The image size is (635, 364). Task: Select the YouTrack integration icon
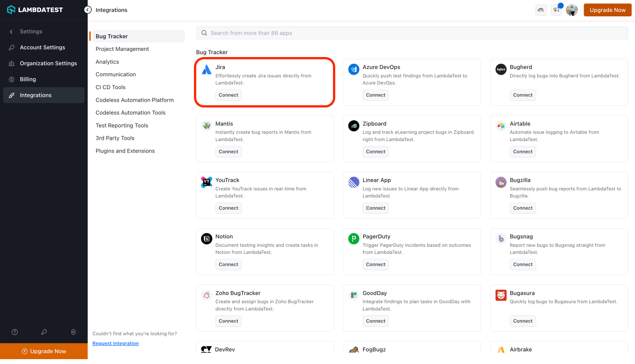point(206,182)
